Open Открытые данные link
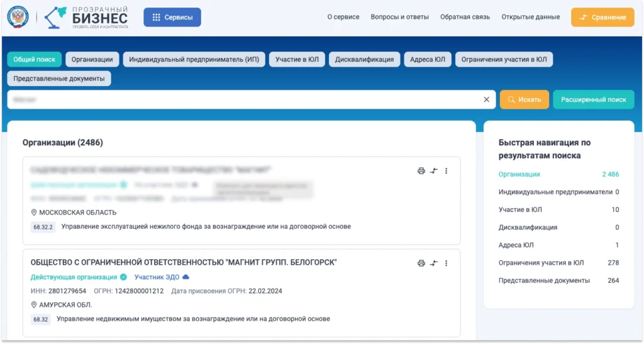Viewport: 644px width, 344px height. pyautogui.click(x=531, y=17)
